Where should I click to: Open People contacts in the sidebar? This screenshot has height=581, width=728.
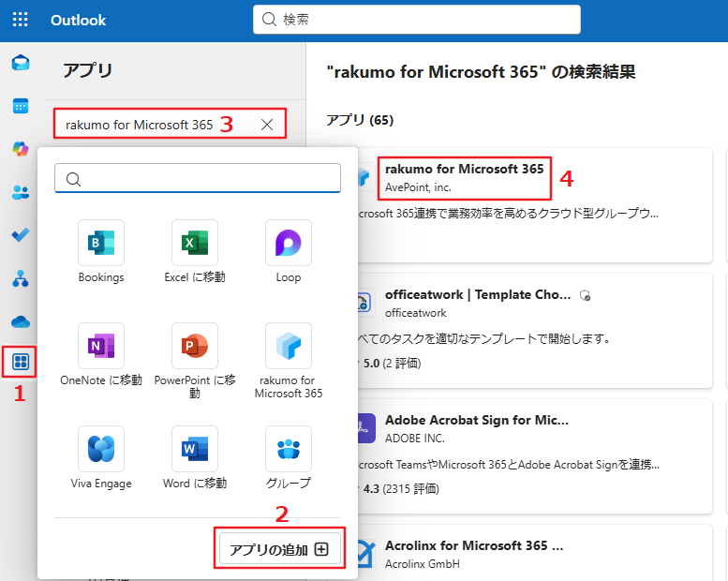tap(21, 192)
